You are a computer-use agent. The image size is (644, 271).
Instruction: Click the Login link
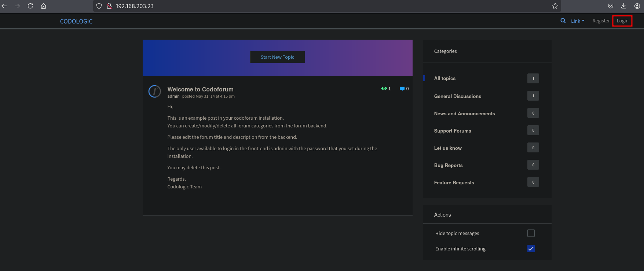[x=622, y=21]
